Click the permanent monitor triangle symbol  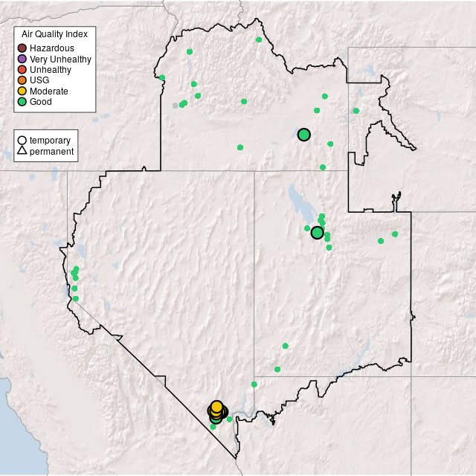(22, 152)
